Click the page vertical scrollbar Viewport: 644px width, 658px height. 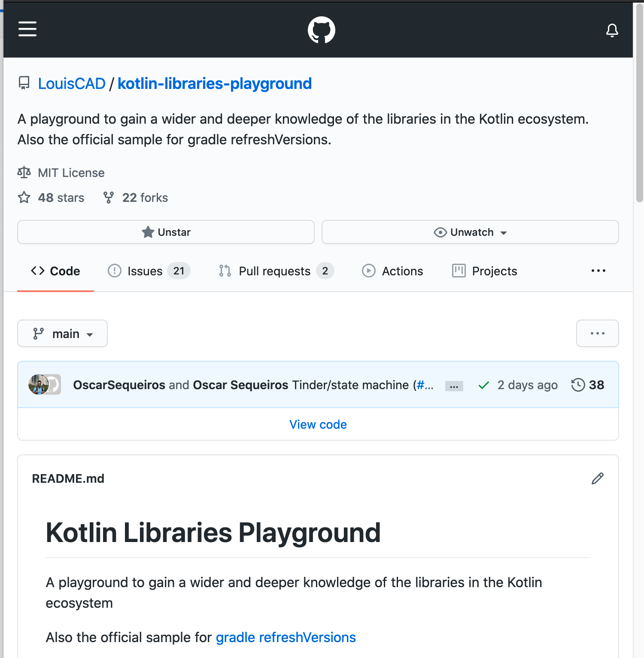639,103
